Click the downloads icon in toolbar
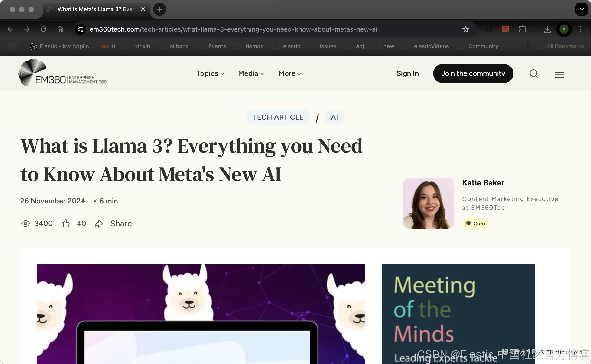Image resolution: width=591 pixels, height=364 pixels. coord(547,29)
